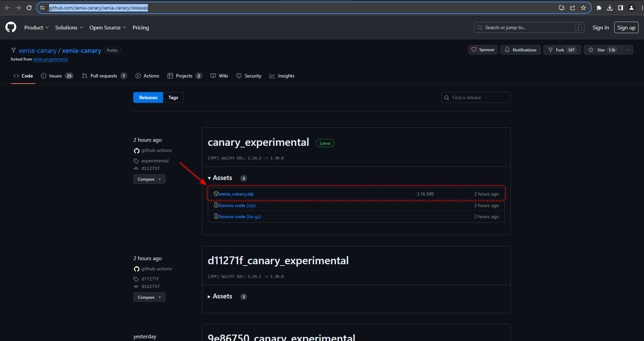The image size is (644, 341).
Task: Click the experimental tag link
Action: pos(155,161)
